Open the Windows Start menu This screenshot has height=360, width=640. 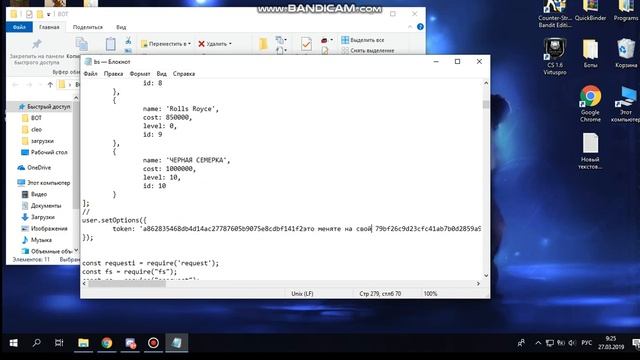(13, 343)
